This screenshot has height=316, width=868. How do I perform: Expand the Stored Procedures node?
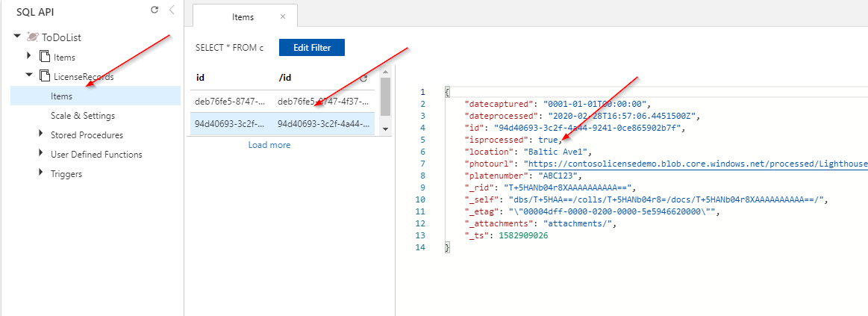(41, 135)
